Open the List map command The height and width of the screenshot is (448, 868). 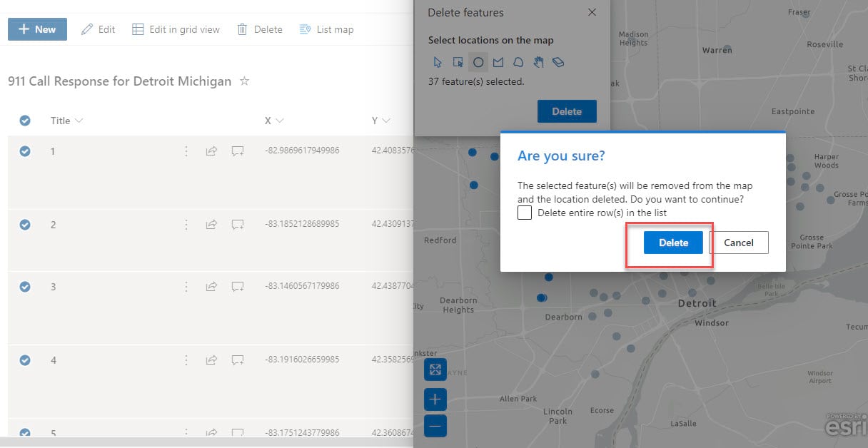(326, 29)
